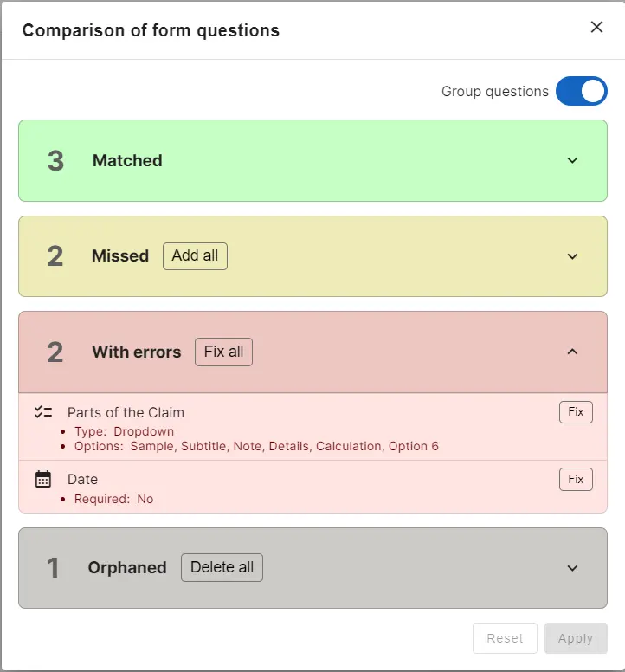The height and width of the screenshot is (672, 625).
Task: Expand the Missed section chevron
Action: [572, 256]
